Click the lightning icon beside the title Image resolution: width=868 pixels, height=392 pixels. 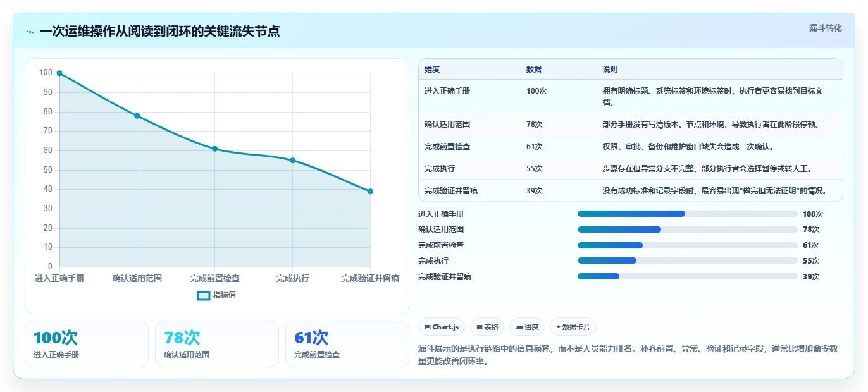coord(30,32)
